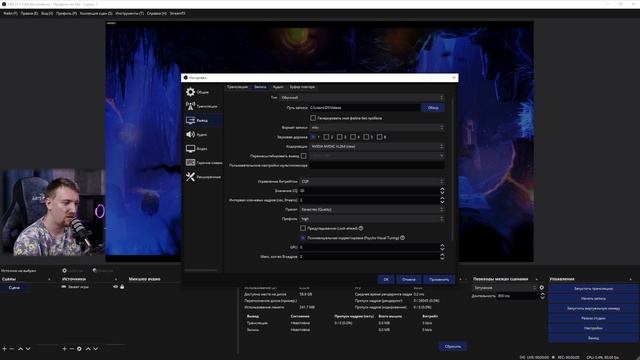Viewport: 640px width, 360px height.
Task: Remove the selected source with minus icon
Action: tap(71, 349)
